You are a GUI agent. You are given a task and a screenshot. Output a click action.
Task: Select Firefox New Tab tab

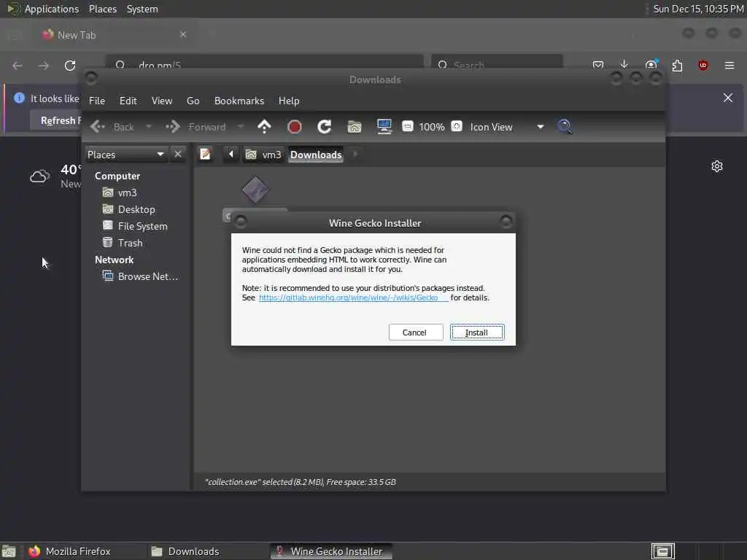(x=115, y=35)
